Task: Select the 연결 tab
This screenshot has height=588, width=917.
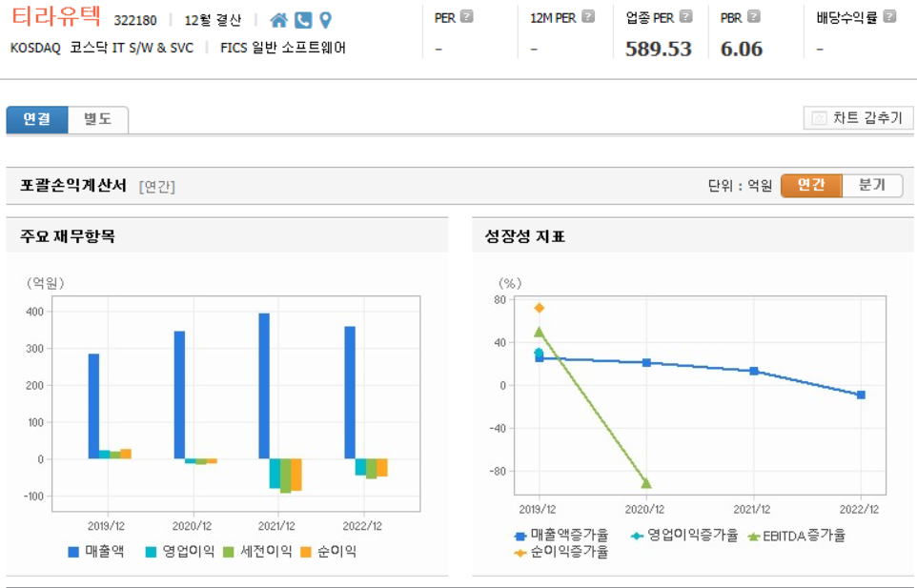Action: click(37, 119)
